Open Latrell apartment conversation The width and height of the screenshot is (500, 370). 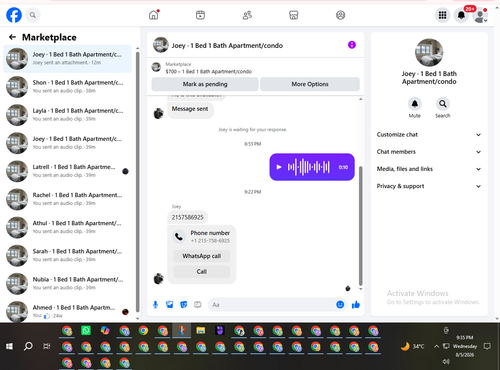[x=68, y=171]
